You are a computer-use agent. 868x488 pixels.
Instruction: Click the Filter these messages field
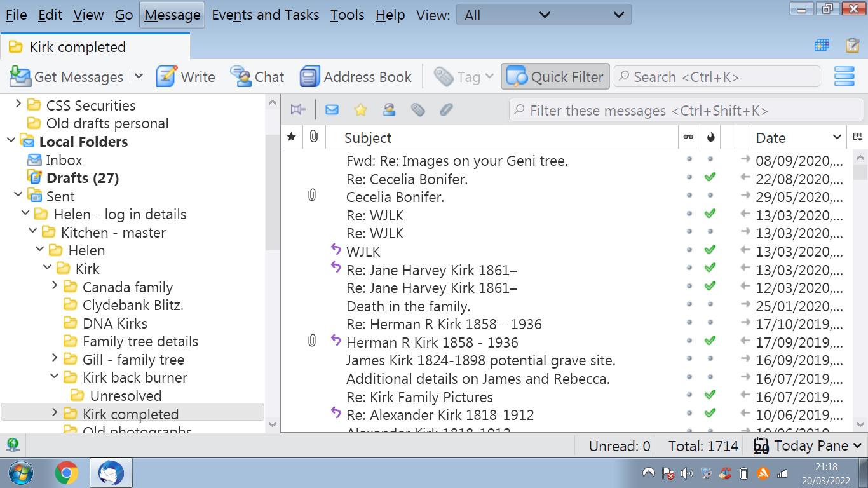point(686,111)
